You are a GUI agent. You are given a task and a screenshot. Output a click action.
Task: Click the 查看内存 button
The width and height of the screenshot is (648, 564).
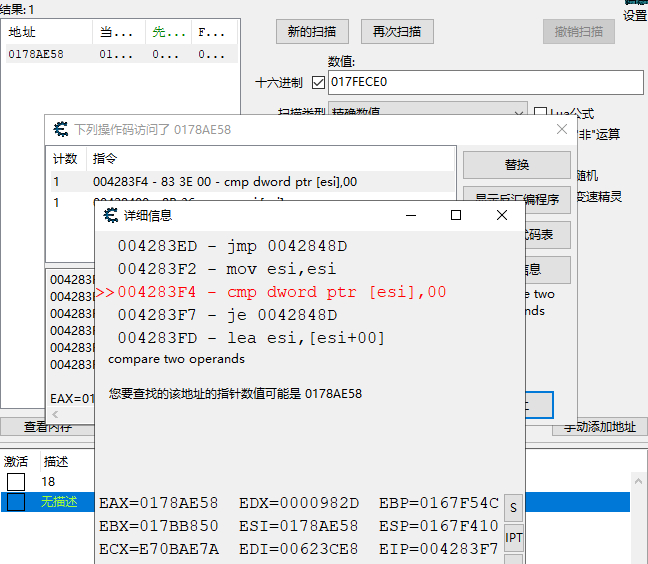pos(48,427)
